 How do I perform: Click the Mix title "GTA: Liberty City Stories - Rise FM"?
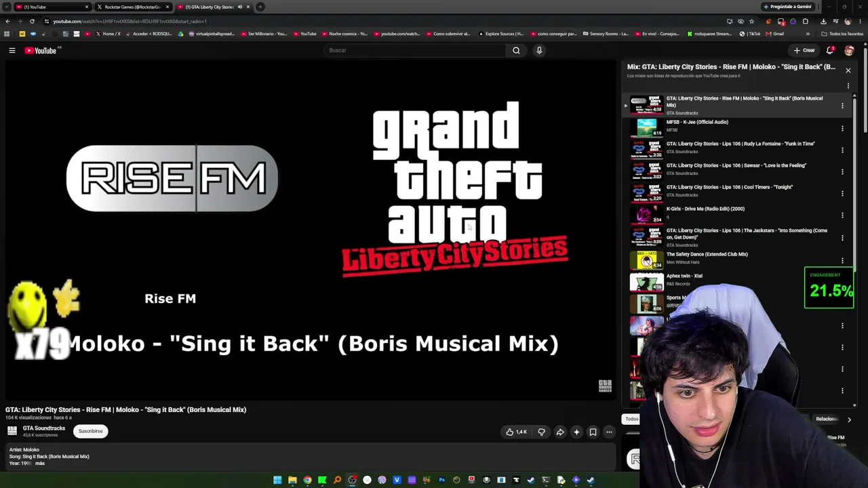point(731,67)
